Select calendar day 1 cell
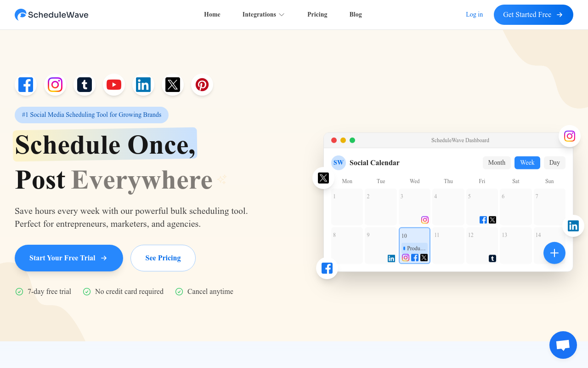 (347, 207)
